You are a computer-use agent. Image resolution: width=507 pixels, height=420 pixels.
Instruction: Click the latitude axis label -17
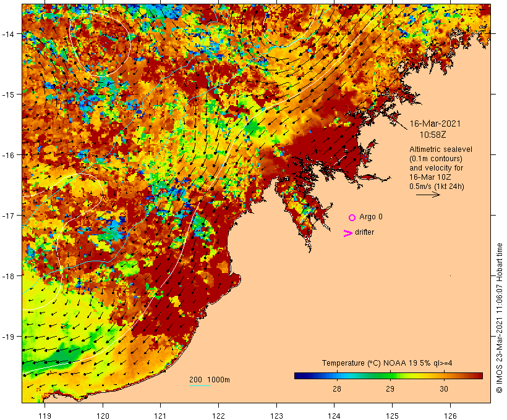pos(8,215)
